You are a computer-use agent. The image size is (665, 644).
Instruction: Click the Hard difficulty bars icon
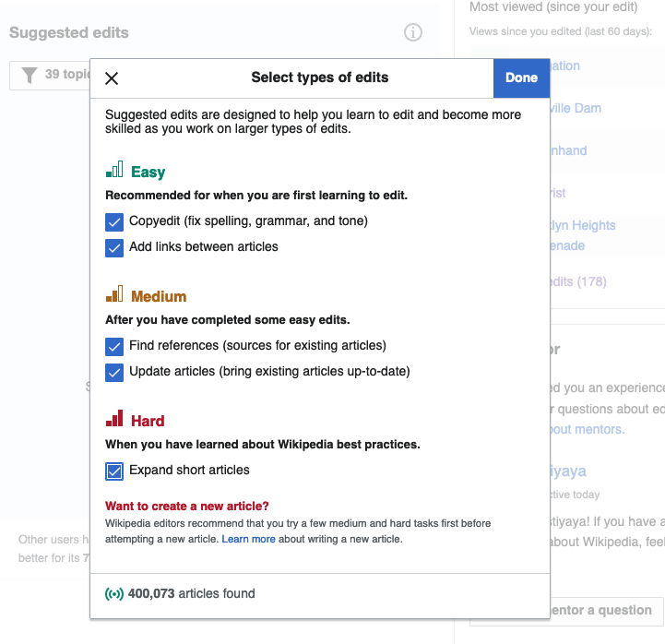coord(114,421)
